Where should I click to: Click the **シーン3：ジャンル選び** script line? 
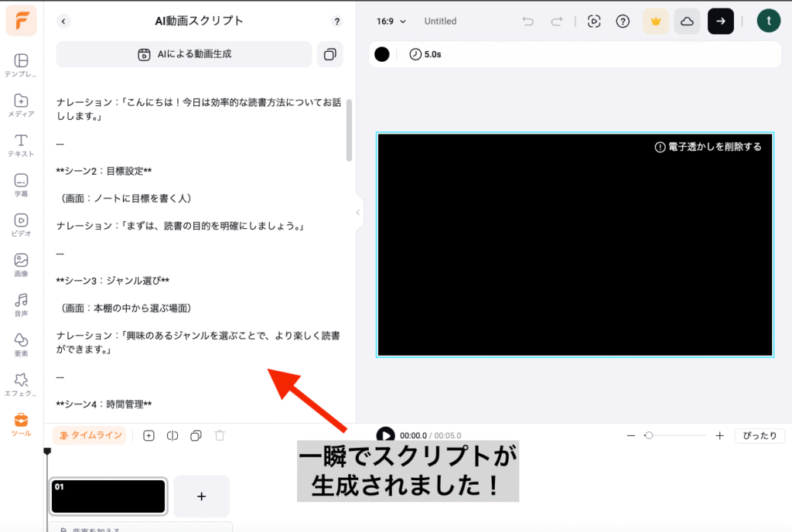113,281
